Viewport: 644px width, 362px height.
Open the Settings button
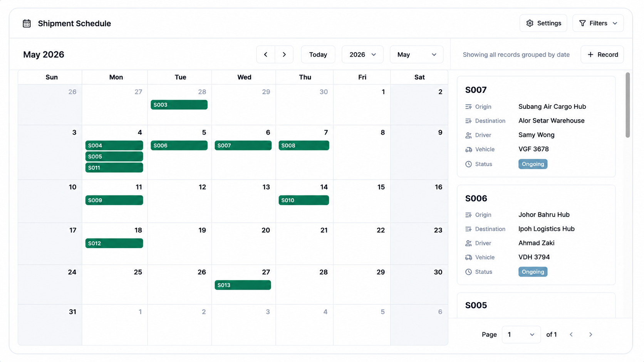pos(543,23)
